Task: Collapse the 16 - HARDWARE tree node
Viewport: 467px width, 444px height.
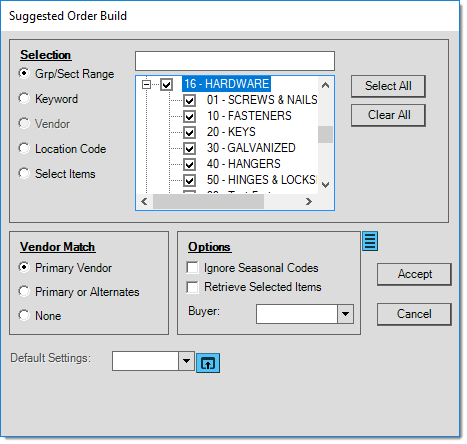Action: [146, 84]
